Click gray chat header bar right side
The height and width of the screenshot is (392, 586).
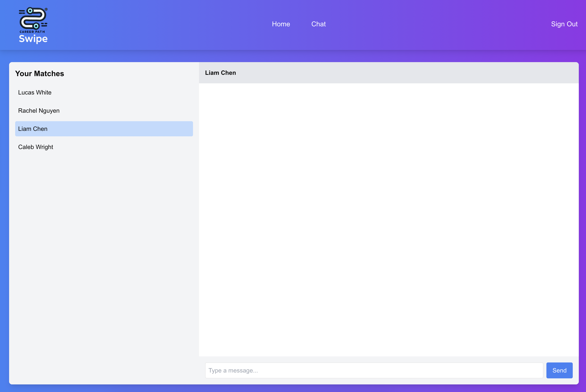coord(500,73)
